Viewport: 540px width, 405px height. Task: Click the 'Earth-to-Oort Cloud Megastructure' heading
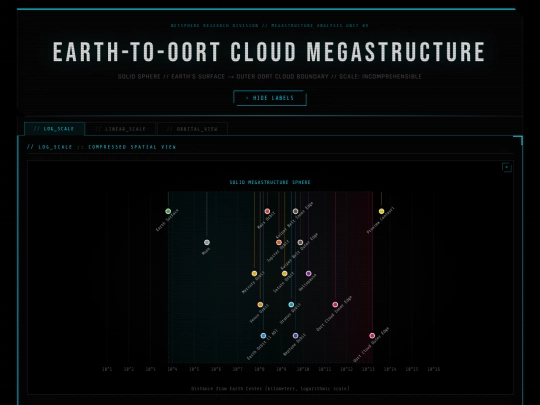(269, 52)
